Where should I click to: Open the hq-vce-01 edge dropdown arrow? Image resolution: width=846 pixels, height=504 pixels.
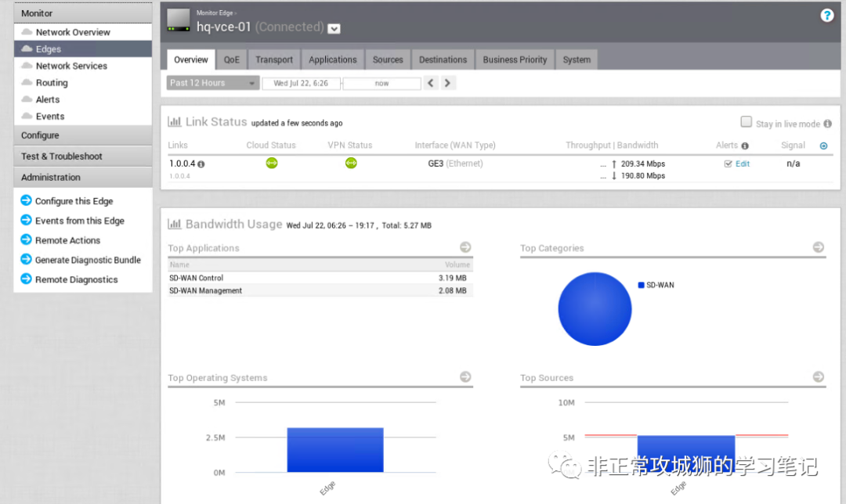(x=334, y=29)
